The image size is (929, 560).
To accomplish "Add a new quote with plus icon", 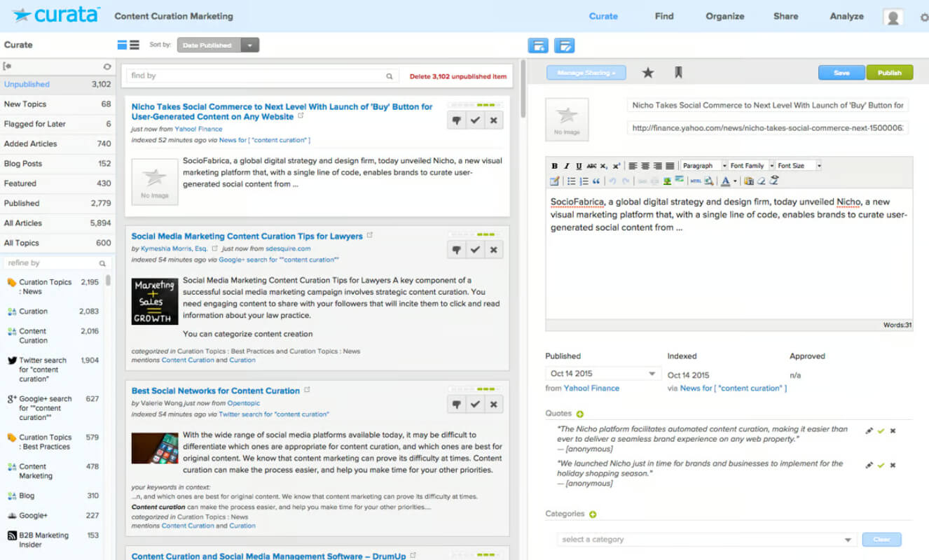I will pos(579,414).
